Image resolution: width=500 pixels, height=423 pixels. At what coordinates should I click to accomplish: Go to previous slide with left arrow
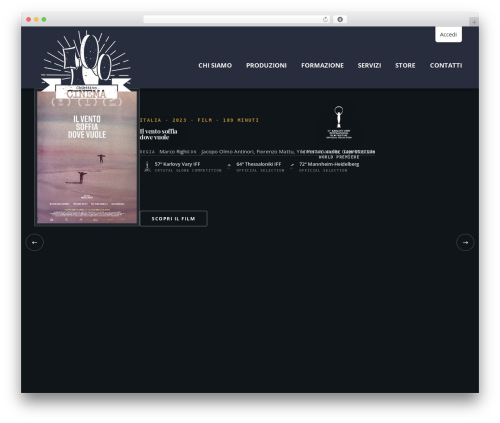[x=35, y=242]
